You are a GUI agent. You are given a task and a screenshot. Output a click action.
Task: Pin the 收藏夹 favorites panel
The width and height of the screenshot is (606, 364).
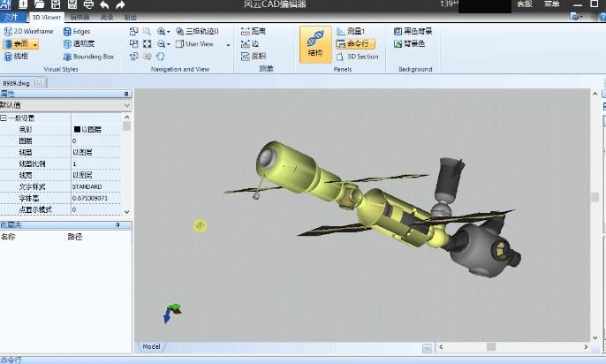(117, 225)
